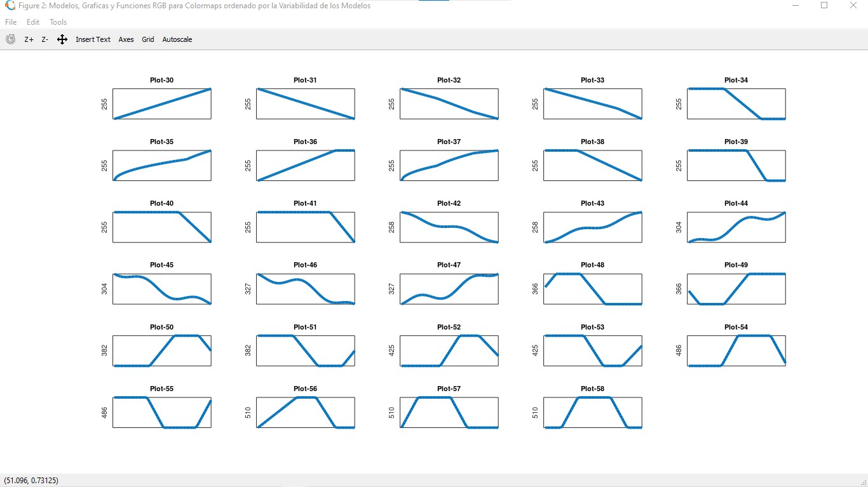
Task: Click the Plot-52 title label
Action: tap(449, 327)
